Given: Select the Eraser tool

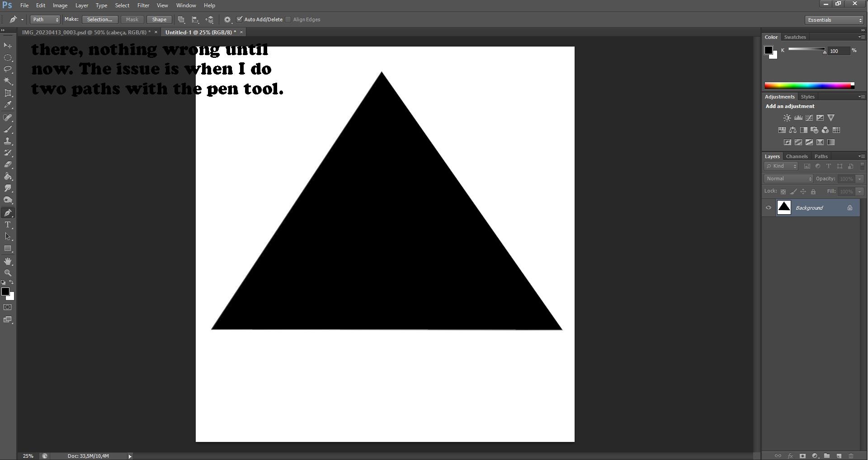Looking at the screenshot, I should pos(8,164).
